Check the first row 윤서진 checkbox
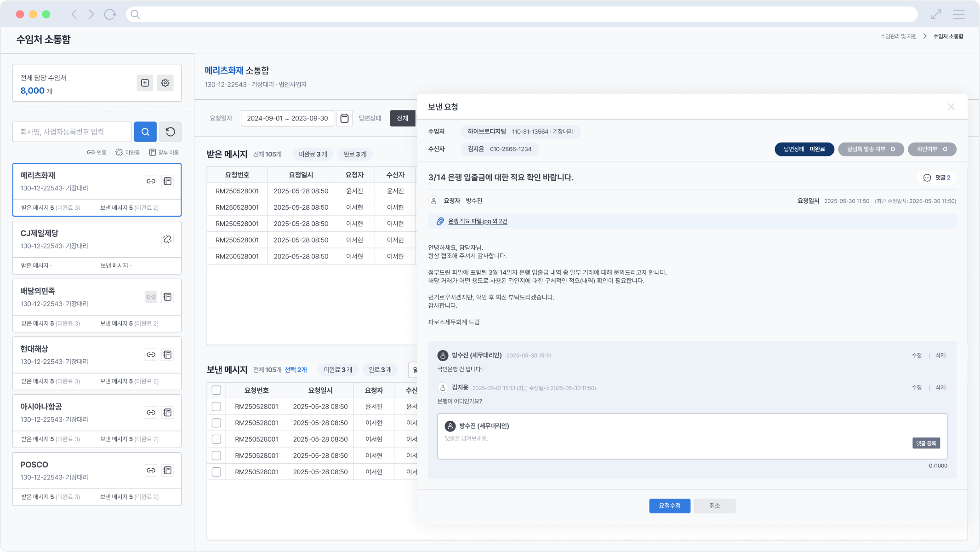 click(x=216, y=407)
